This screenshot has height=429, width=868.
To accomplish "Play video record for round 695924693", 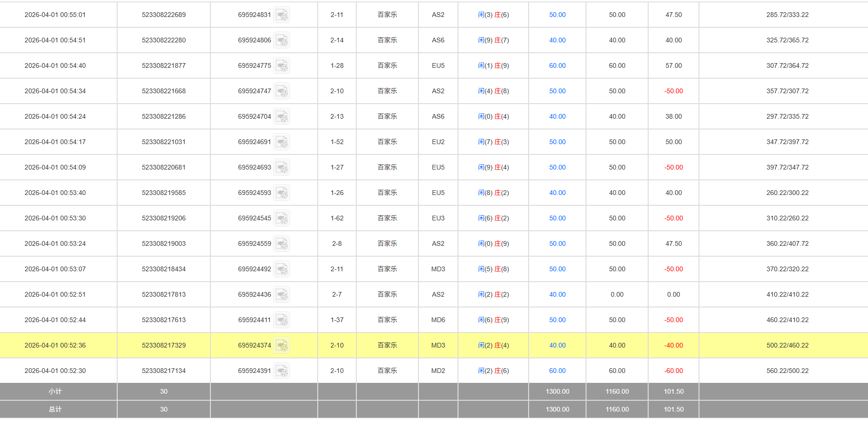I will click(281, 168).
